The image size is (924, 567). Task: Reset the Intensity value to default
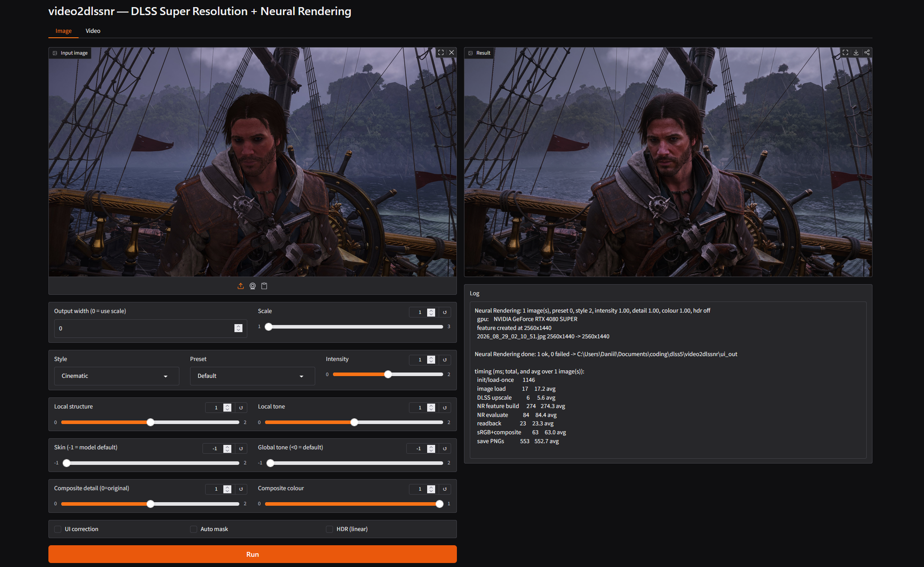tap(445, 360)
